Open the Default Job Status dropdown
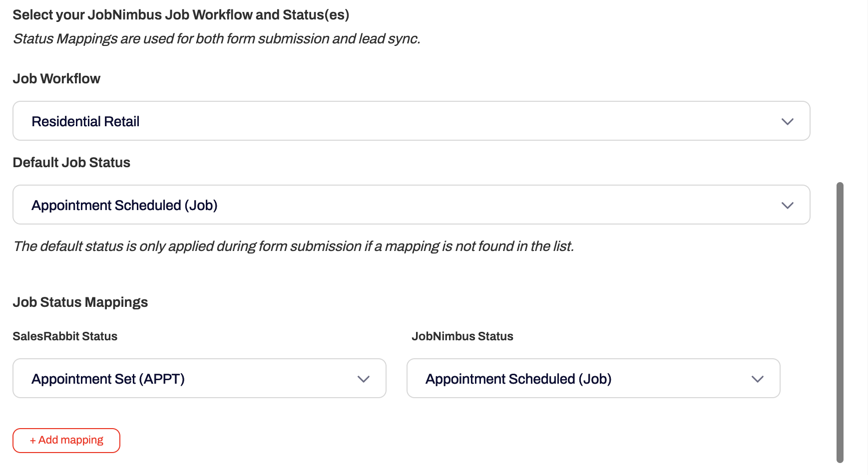Screen dimensions: 868x475 tap(411, 205)
